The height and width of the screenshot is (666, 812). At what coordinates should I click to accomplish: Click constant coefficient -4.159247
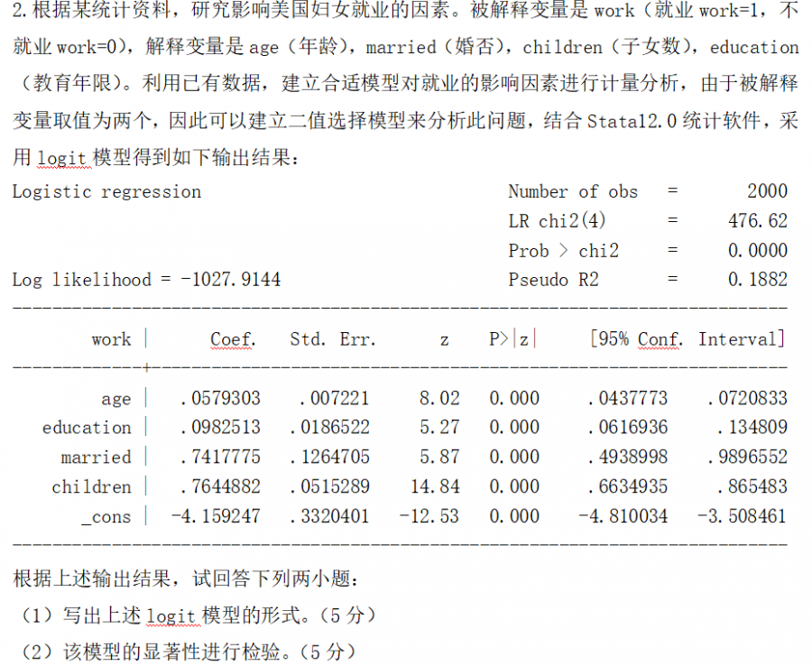point(216,516)
